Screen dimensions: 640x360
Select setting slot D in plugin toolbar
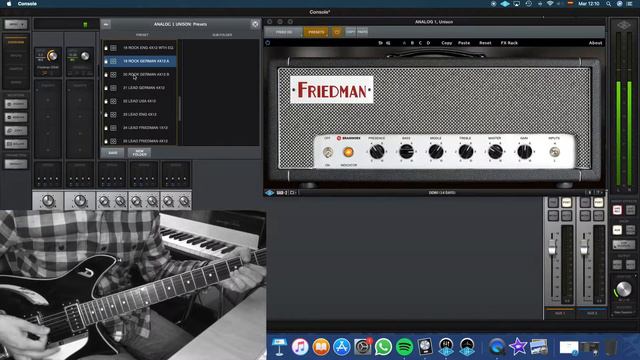(x=428, y=43)
